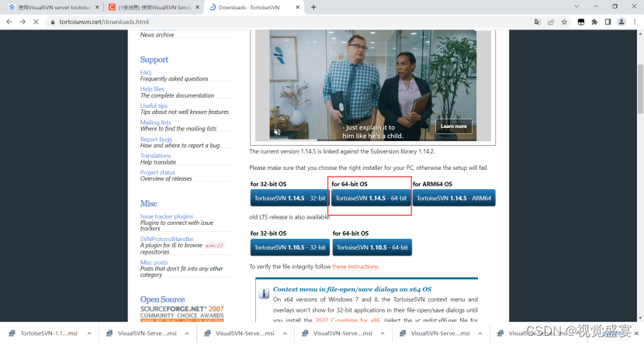644x345 pixels.
Task: Click the Support section heading
Action: pyautogui.click(x=154, y=60)
